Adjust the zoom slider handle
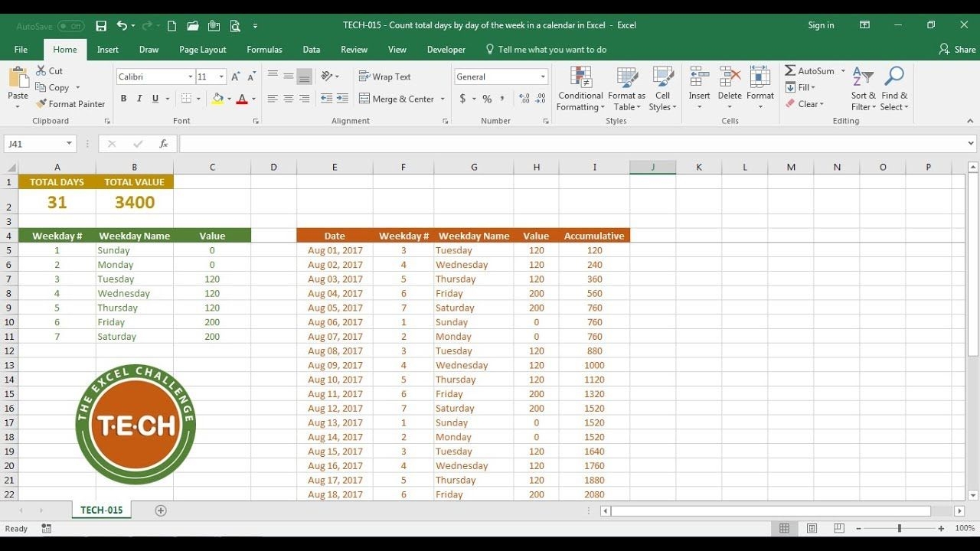 (900, 528)
